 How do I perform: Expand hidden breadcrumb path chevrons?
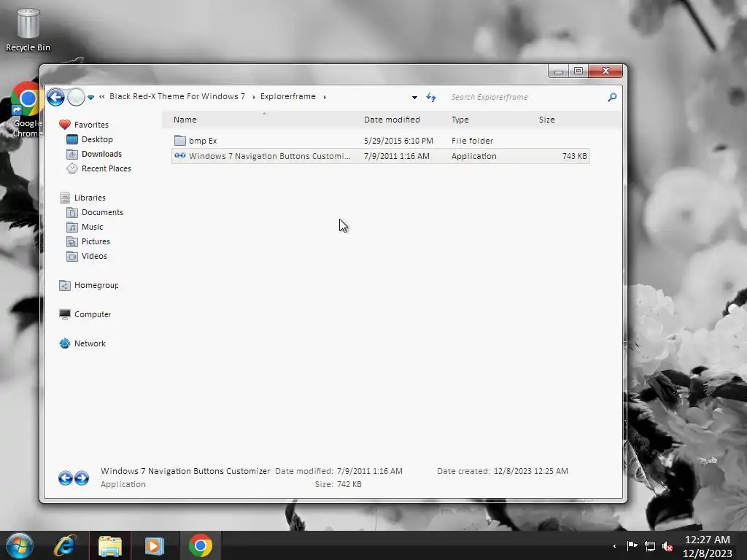tap(102, 97)
